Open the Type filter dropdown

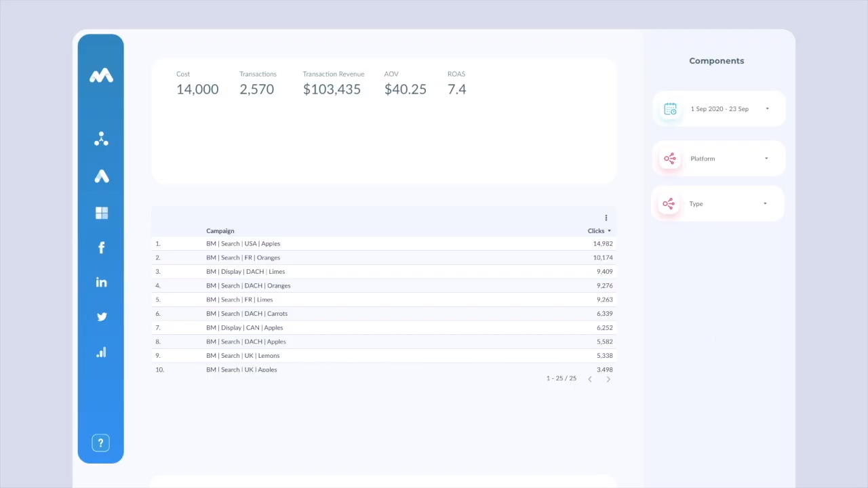[717, 204]
